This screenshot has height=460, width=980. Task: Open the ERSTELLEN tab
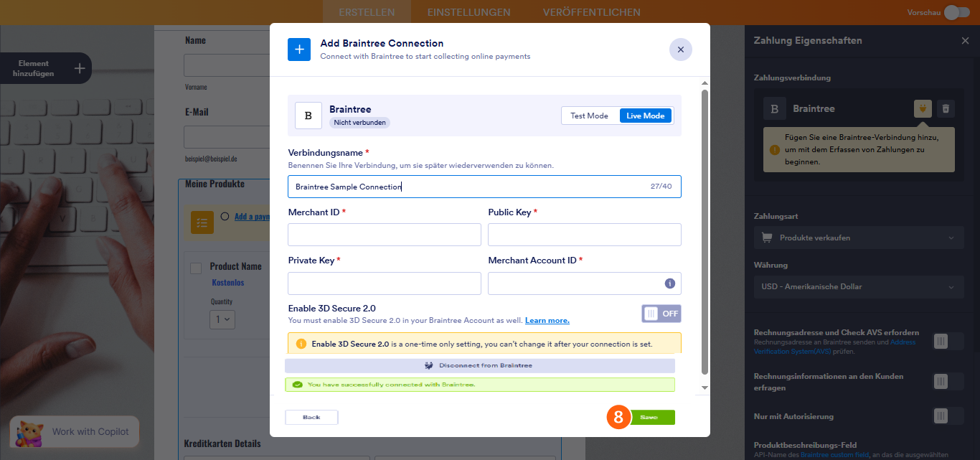(x=367, y=12)
